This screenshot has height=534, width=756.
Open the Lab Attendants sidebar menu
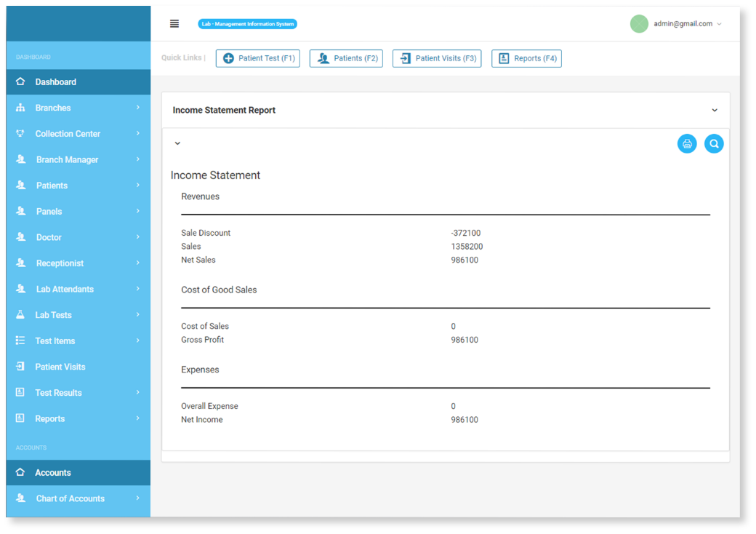pyautogui.click(x=78, y=289)
